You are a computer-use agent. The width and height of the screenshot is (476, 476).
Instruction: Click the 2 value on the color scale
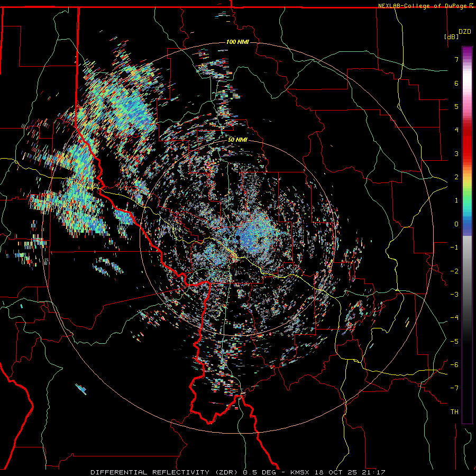click(456, 177)
